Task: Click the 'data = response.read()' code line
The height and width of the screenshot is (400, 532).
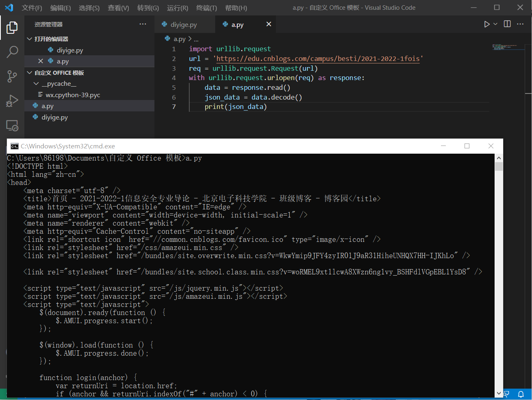Action: pyautogui.click(x=248, y=87)
